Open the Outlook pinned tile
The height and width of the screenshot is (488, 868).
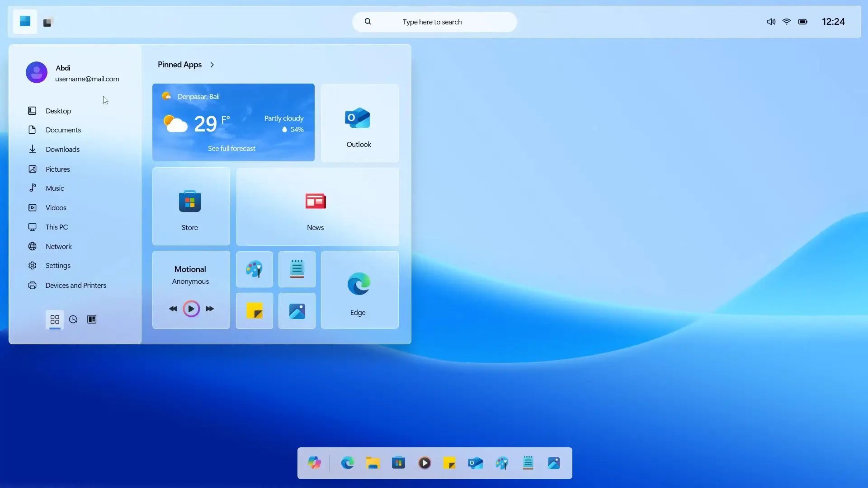click(x=359, y=122)
